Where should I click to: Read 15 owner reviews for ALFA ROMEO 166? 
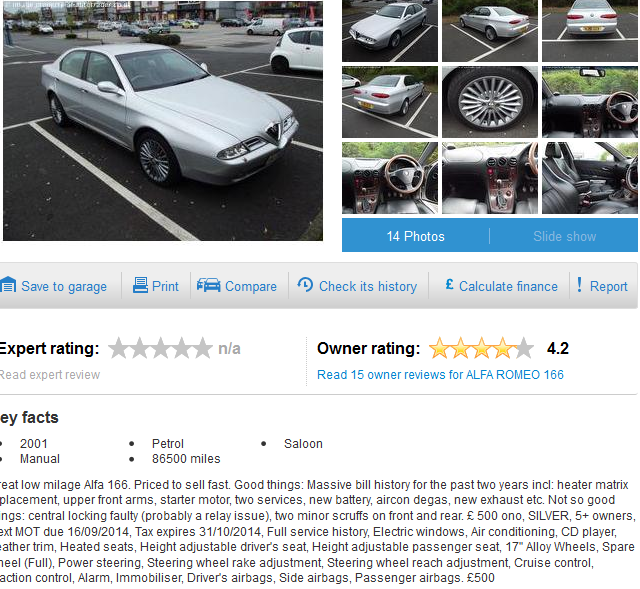point(440,375)
